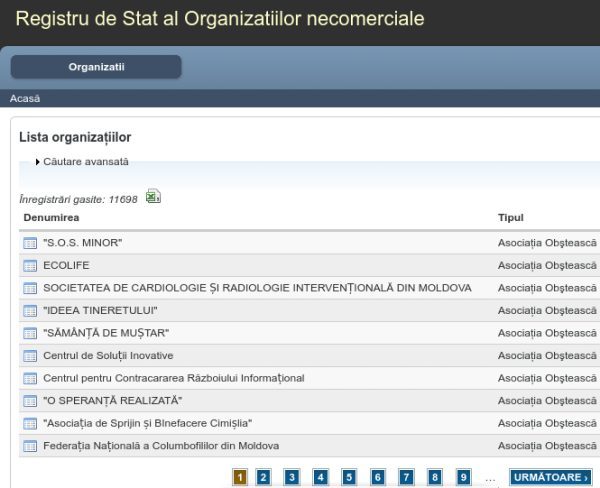Select the "SĂMÂNȚĂ DE MUȘTAR" name
Image resolution: width=600 pixels, height=488 pixels.
(x=106, y=333)
